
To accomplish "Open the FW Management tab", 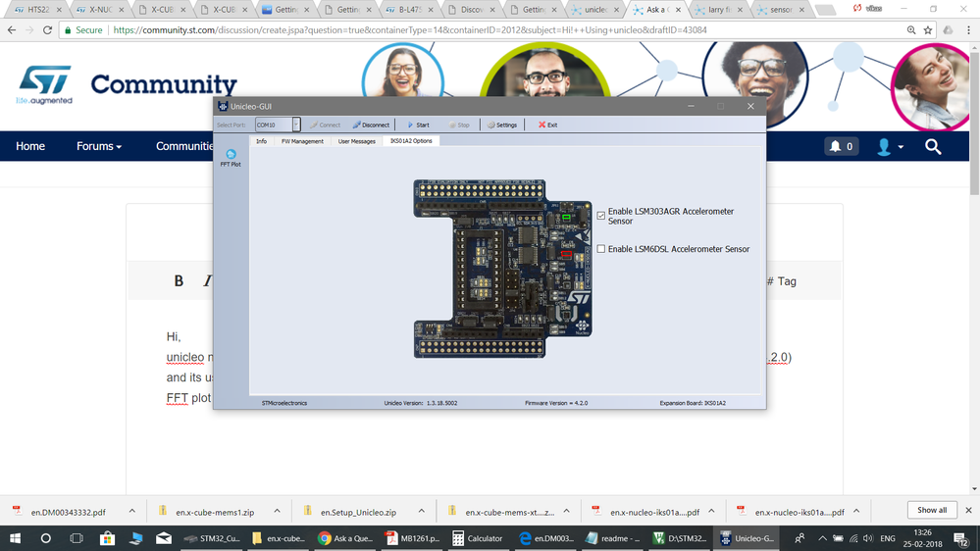I will tap(302, 141).
